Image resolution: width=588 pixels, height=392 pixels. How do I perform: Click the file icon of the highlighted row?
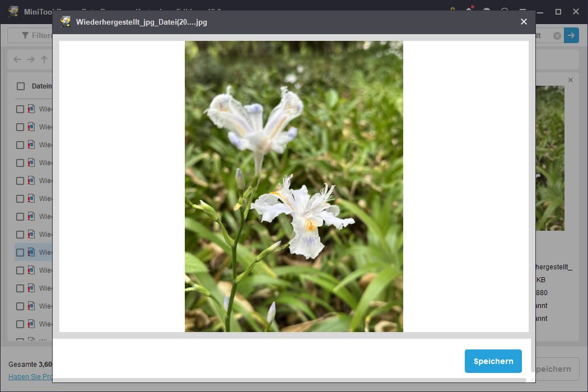click(x=31, y=252)
